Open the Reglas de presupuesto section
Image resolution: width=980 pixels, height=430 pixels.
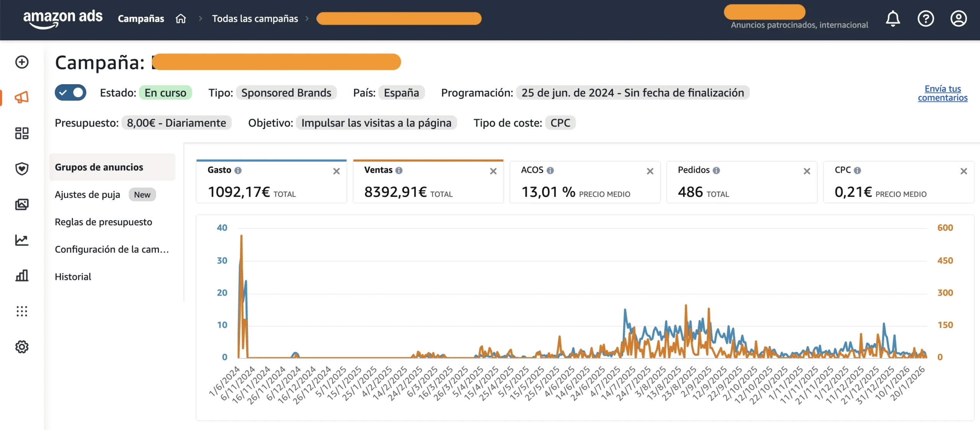pyautogui.click(x=103, y=222)
